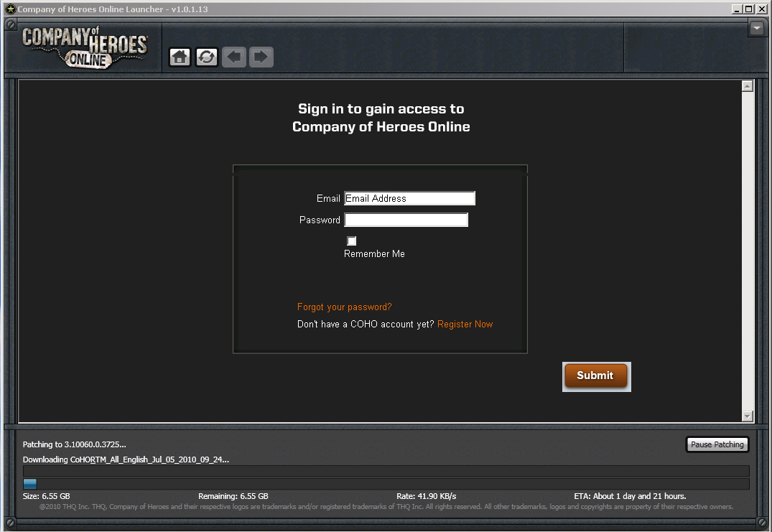Click the scrollbar up arrow
Viewport: 772px width, 532px height.
point(748,86)
